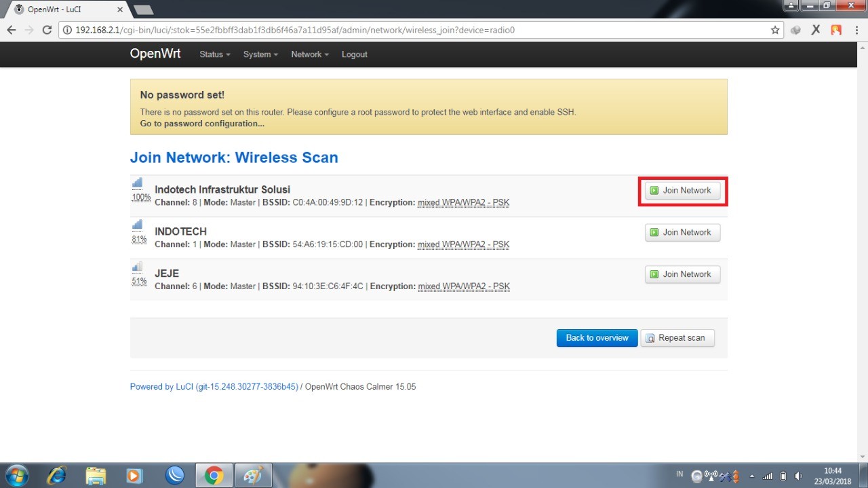Click the browser forward arrow
Screen dimensions: 868x488
point(28,30)
